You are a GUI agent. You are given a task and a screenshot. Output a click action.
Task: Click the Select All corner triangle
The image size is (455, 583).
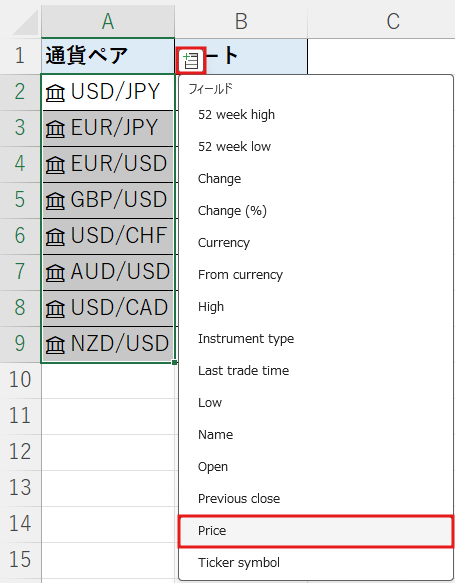coord(25,23)
